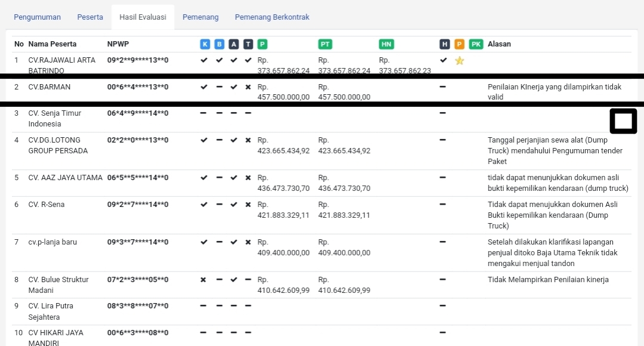Click the green PT column badge
644x346 pixels.
325,44
